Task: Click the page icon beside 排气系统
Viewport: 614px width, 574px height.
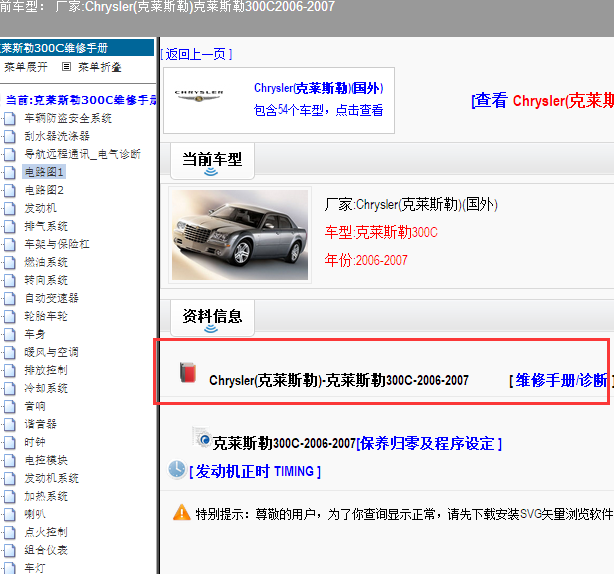Action: click(x=10, y=226)
